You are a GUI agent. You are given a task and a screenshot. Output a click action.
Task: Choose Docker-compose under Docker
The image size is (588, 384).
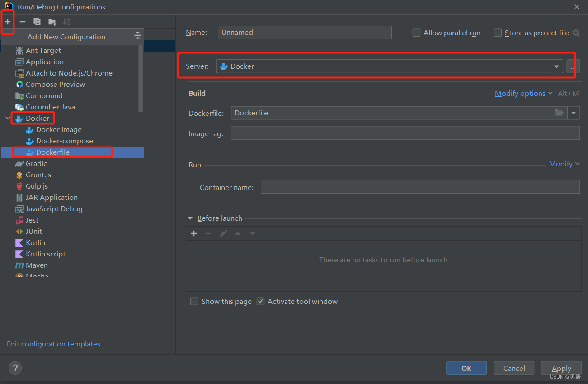point(65,141)
